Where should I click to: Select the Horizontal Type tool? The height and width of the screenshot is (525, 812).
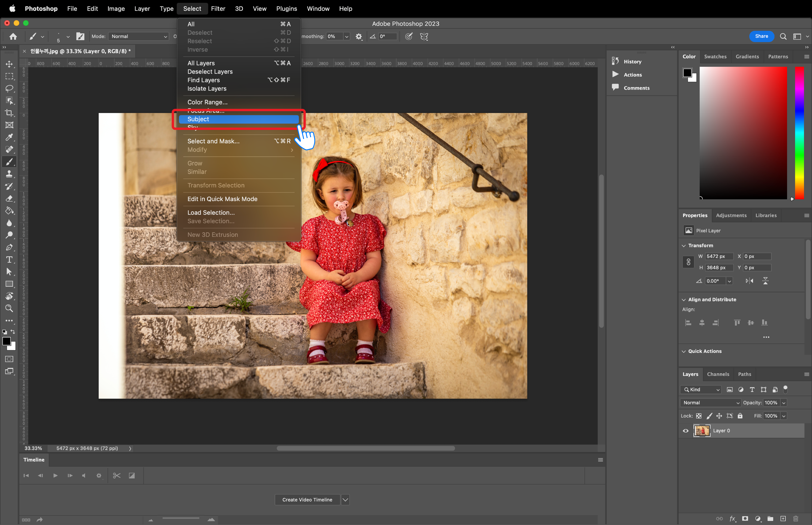pos(9,260)
